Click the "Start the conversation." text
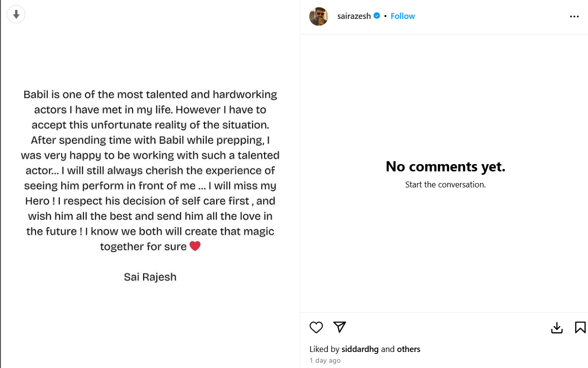 point(445,184)
